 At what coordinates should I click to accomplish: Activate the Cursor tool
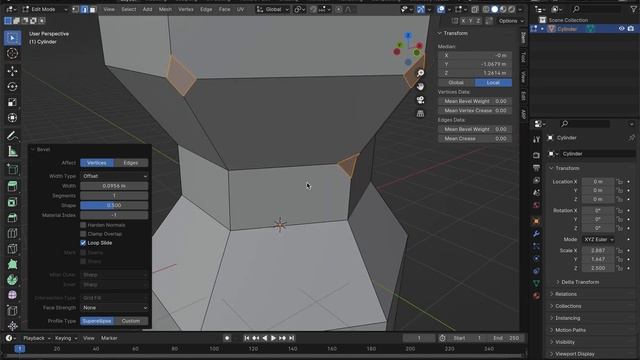12,53
